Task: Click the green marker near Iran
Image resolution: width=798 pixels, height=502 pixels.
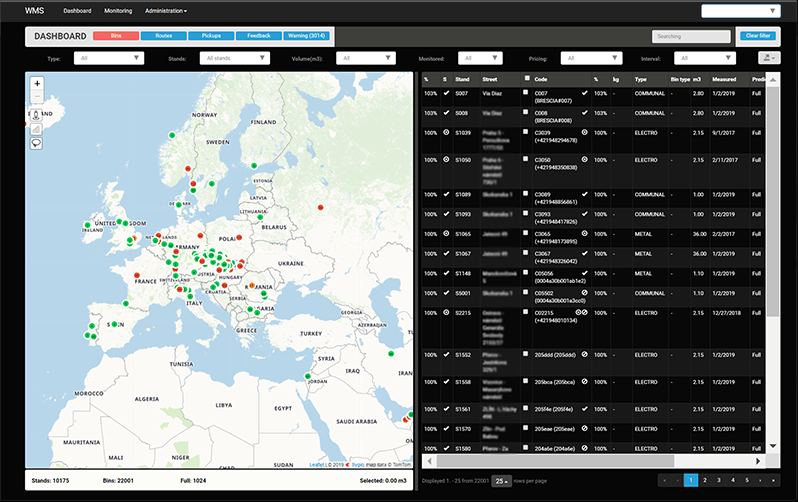Action: click(391, 353)
